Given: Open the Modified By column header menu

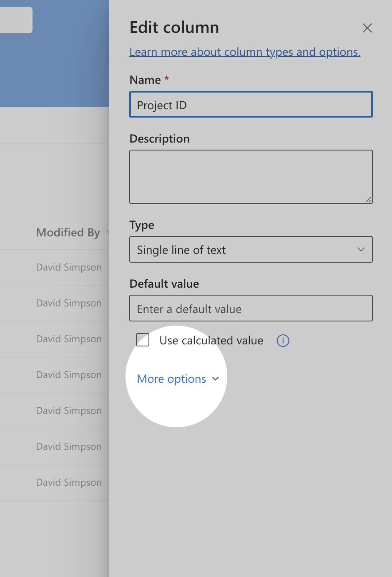Looking at the screenshot, I should click(x=69, y=232).
